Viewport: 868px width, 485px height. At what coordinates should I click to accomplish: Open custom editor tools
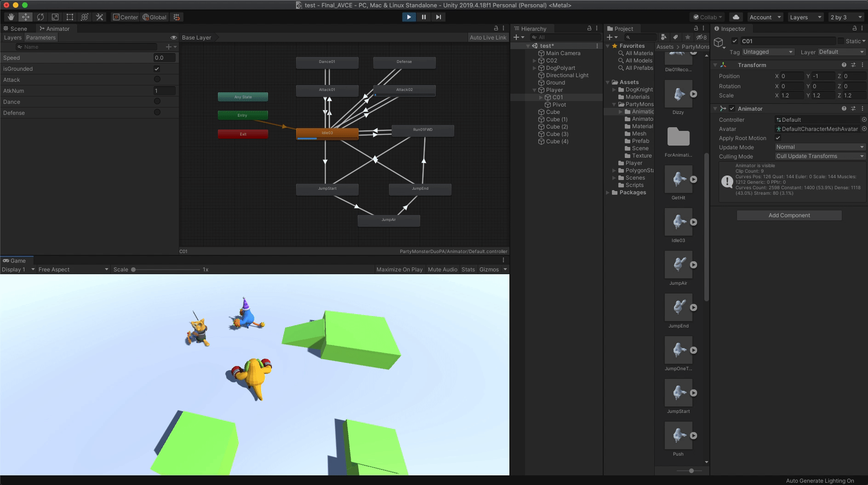[x=99, y=17]
